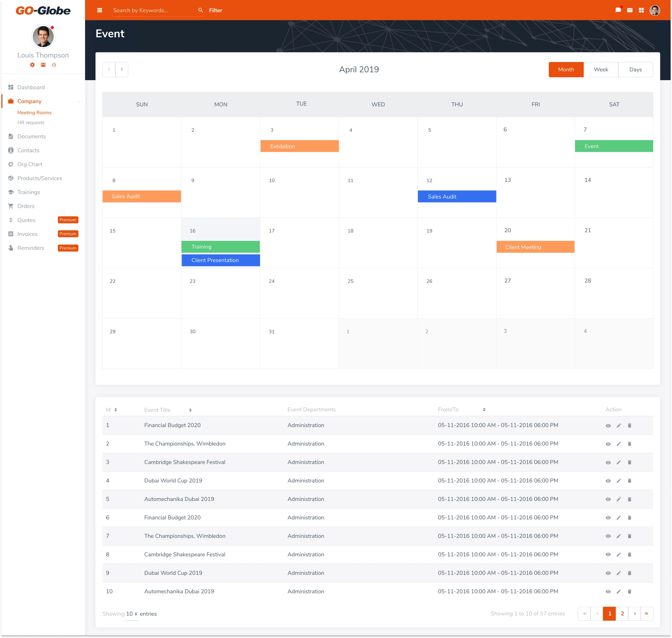Open the mail icon in top bar

point(629,10)
